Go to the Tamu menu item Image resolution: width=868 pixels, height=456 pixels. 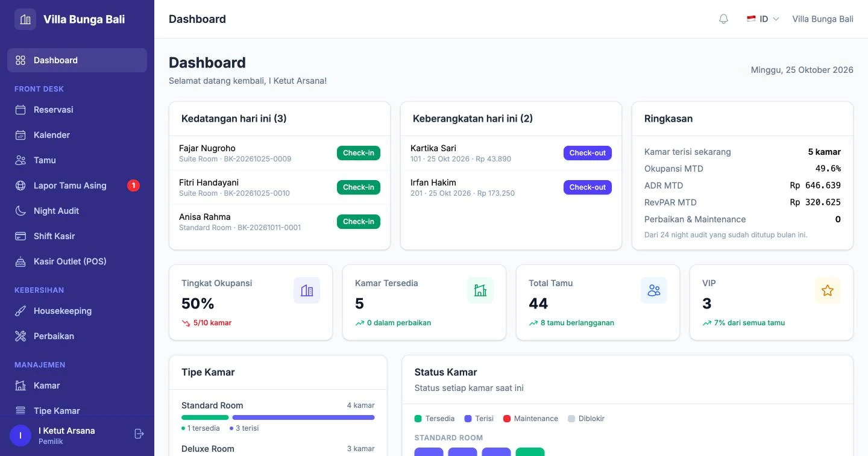(x=77, y=160)
